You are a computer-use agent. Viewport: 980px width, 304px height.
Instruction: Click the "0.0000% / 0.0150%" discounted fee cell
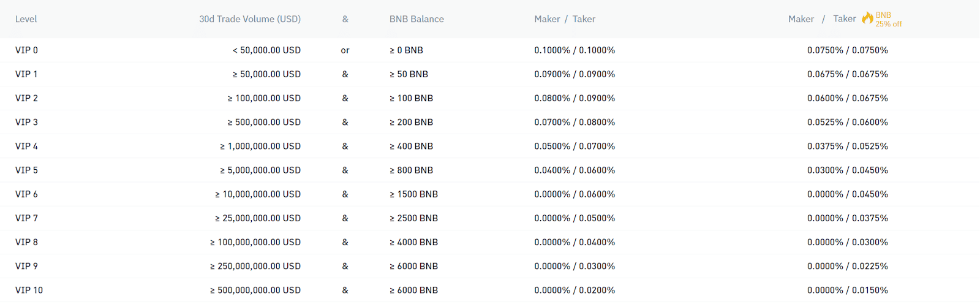click(848, 290)
